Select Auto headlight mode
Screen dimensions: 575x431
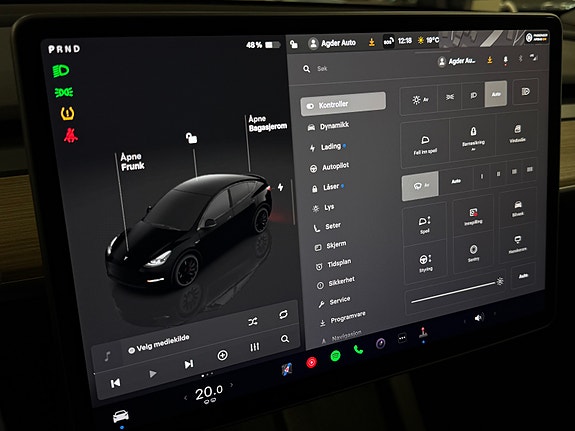click(x=496, y=94)
